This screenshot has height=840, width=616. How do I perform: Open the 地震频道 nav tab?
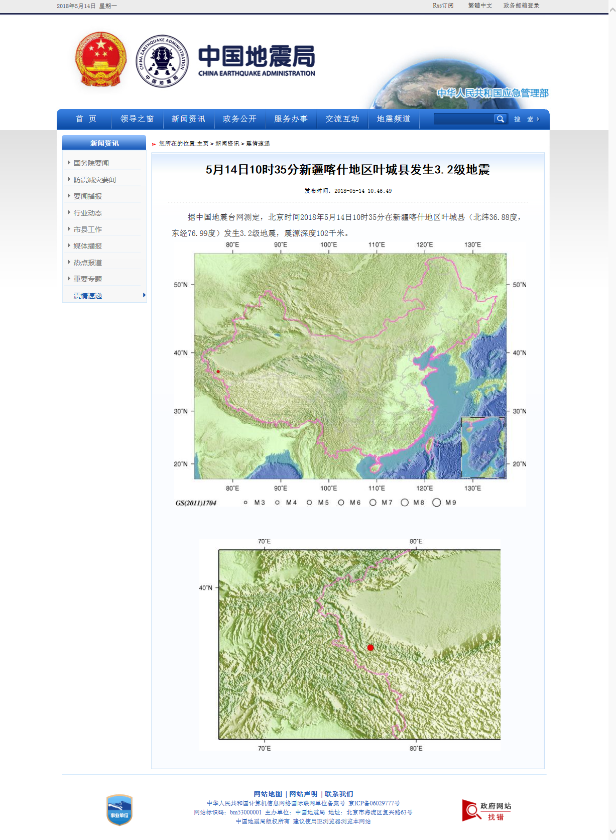[x=394, y=119]
